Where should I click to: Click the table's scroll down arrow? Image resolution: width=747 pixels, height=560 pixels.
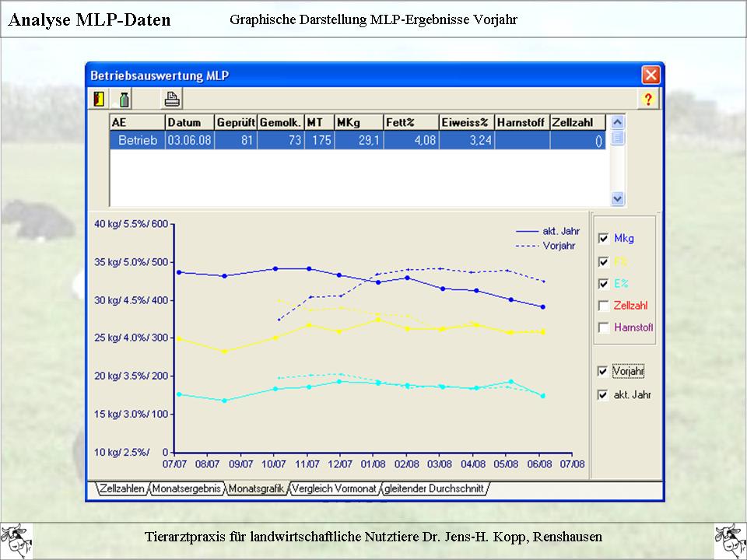(618, 199)
